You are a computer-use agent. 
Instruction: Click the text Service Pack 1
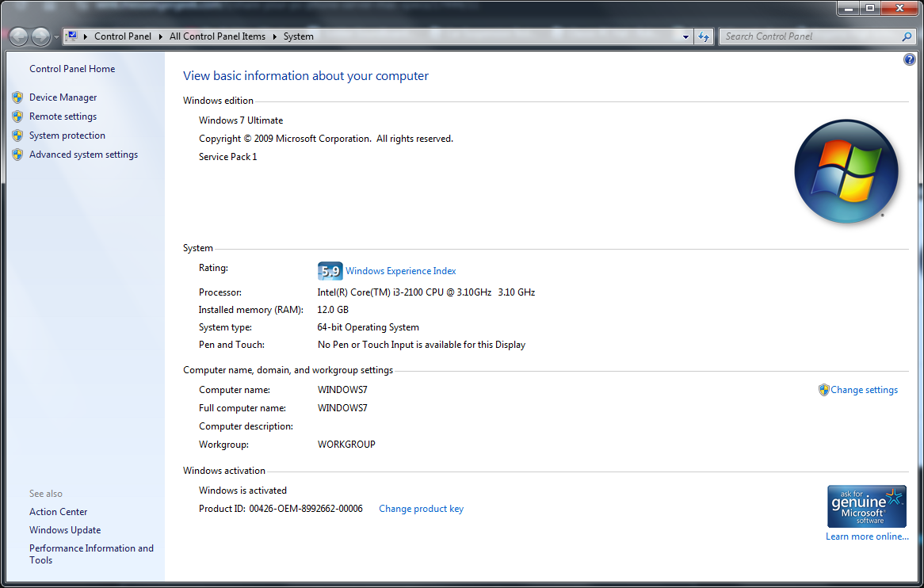[228, 157]
